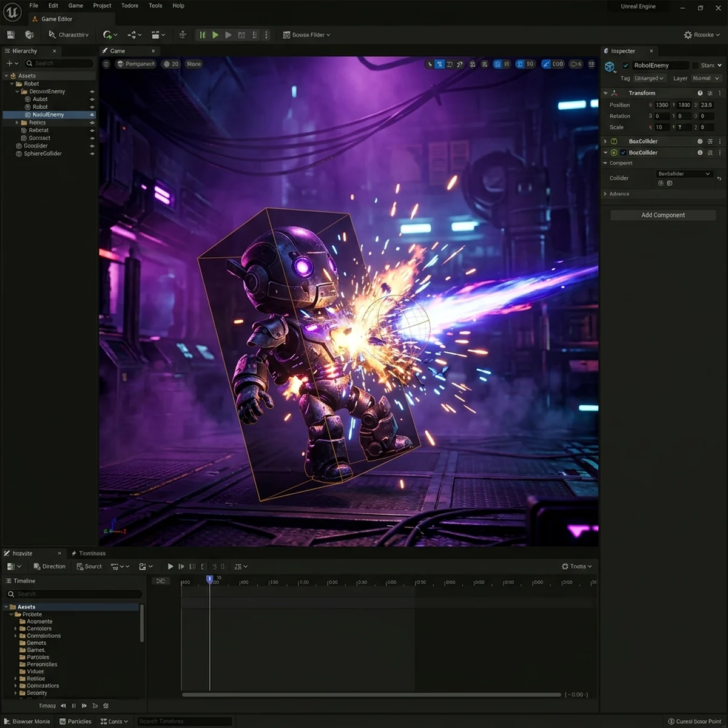Click the green icon of the collapsed BoxCollider
The height and width of the screenshot is (728, 728).
pos(614,141)
